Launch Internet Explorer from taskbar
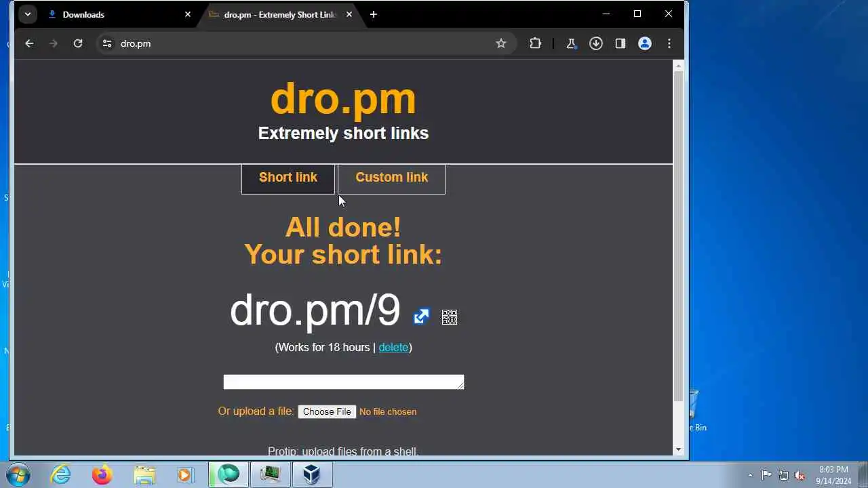 61,474
